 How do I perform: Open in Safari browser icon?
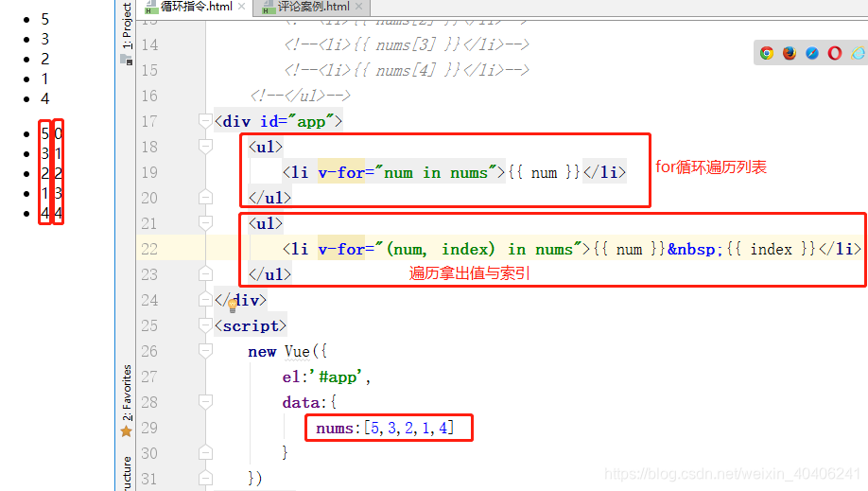click(x=812, y=53)
